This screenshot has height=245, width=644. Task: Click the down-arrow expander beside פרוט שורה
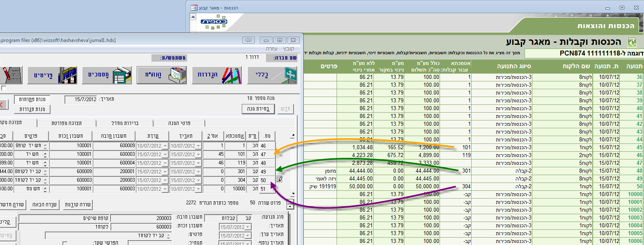tap(290, 207)
